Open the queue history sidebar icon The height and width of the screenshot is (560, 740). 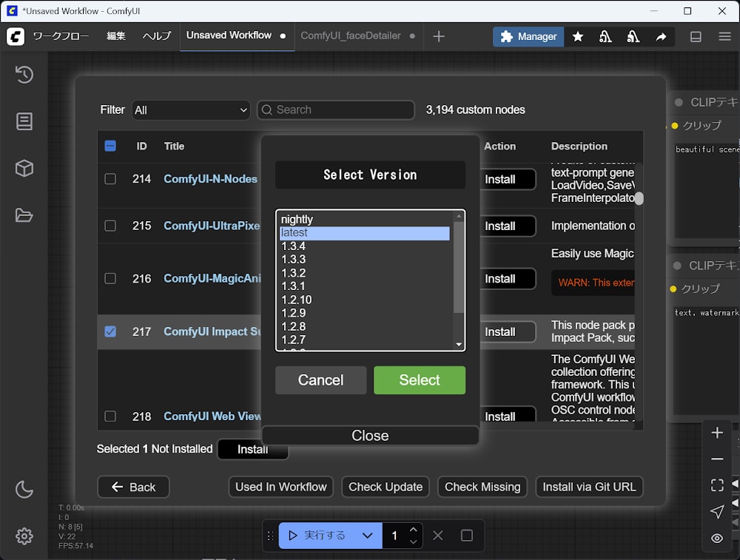(24, 75)
